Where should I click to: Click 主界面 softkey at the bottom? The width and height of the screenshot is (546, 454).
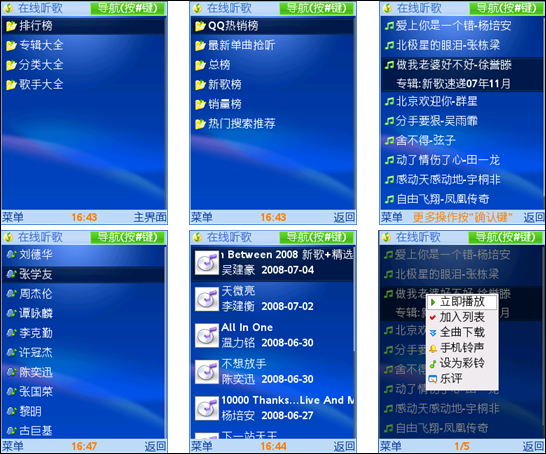point(150,218)
